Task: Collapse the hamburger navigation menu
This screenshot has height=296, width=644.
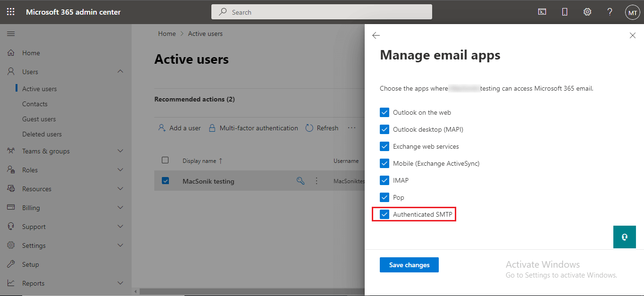Action: coord(11,34)
